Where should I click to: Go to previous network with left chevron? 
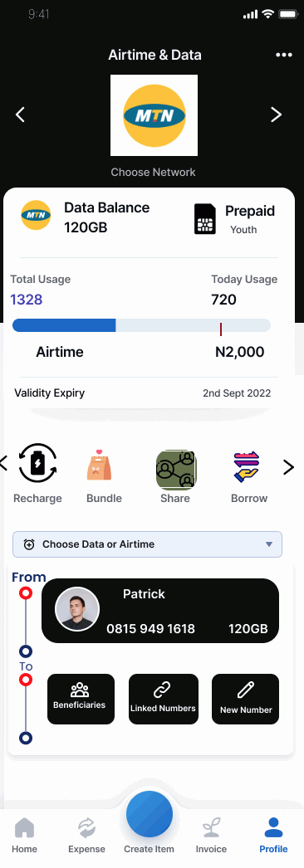click(x=20, y=115)
